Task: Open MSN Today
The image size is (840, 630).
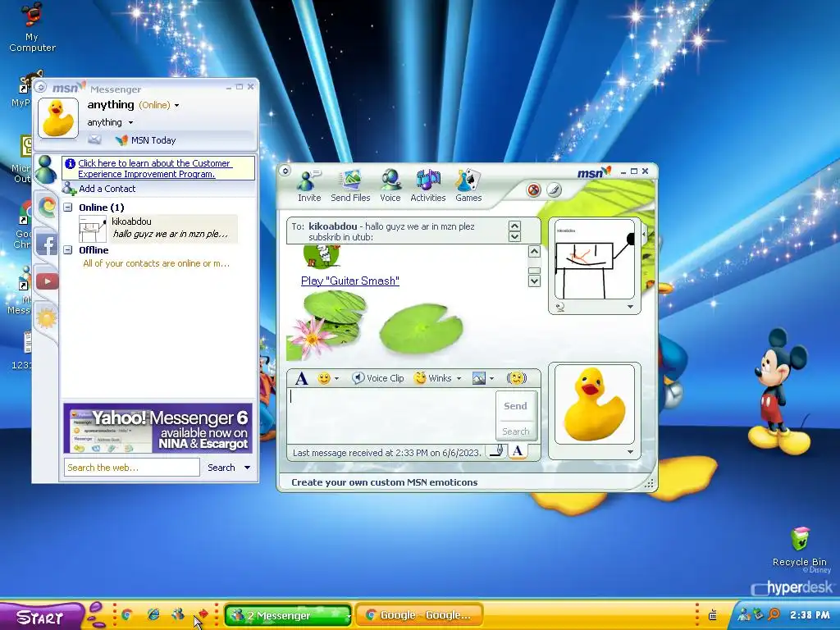Action: point(146,140)
